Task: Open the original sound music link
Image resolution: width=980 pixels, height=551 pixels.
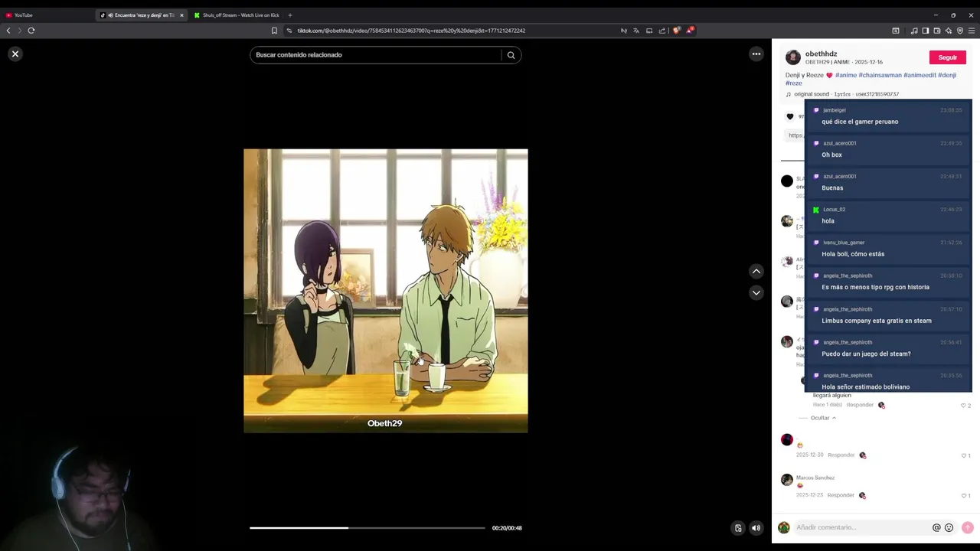Action: (x=842, y=94)
